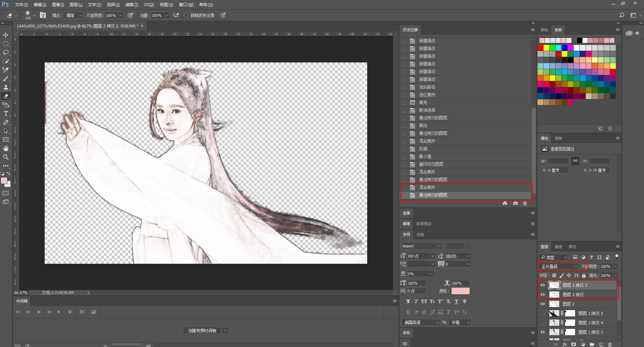Swap foreground and background colors
The image size is (644, 347).
(8, 173)
